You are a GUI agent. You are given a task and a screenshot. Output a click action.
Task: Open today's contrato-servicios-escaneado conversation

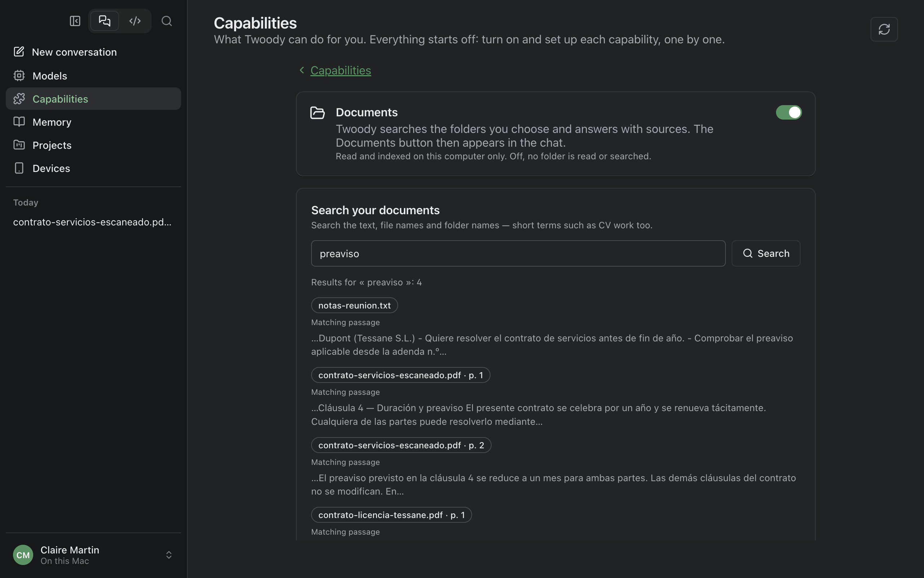coord(92,222)
